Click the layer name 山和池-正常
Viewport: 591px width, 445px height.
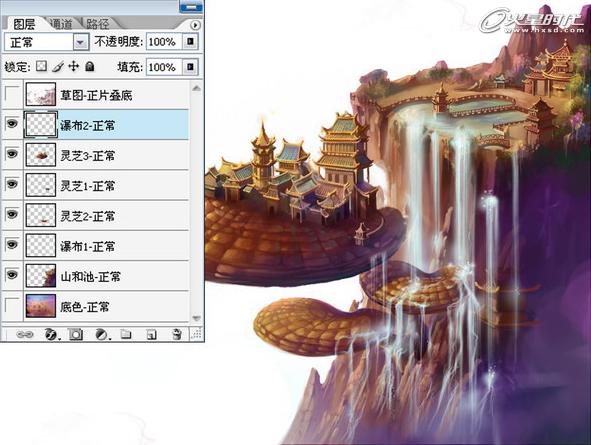point(90,277)
